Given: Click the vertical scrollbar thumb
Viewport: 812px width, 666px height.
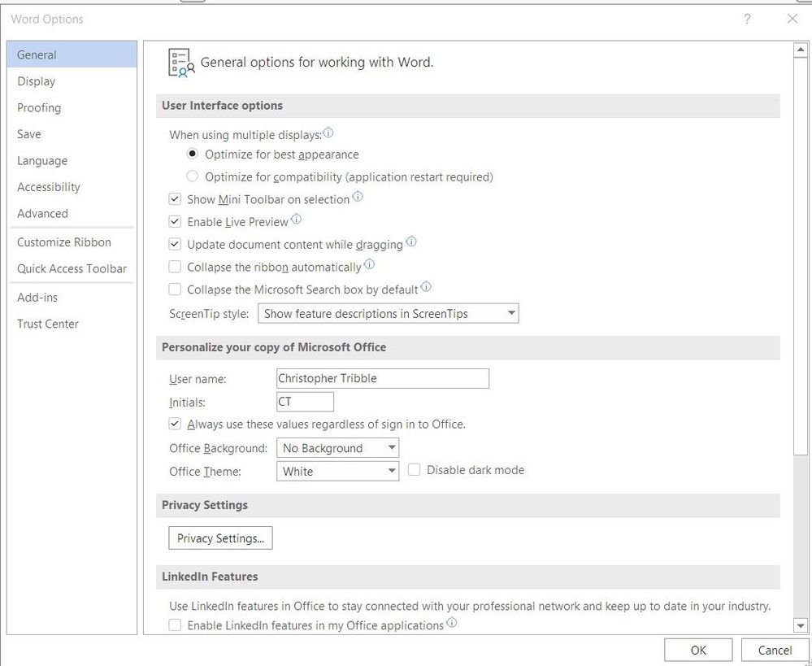Looking at the screenshot, I should coord(801,256).
